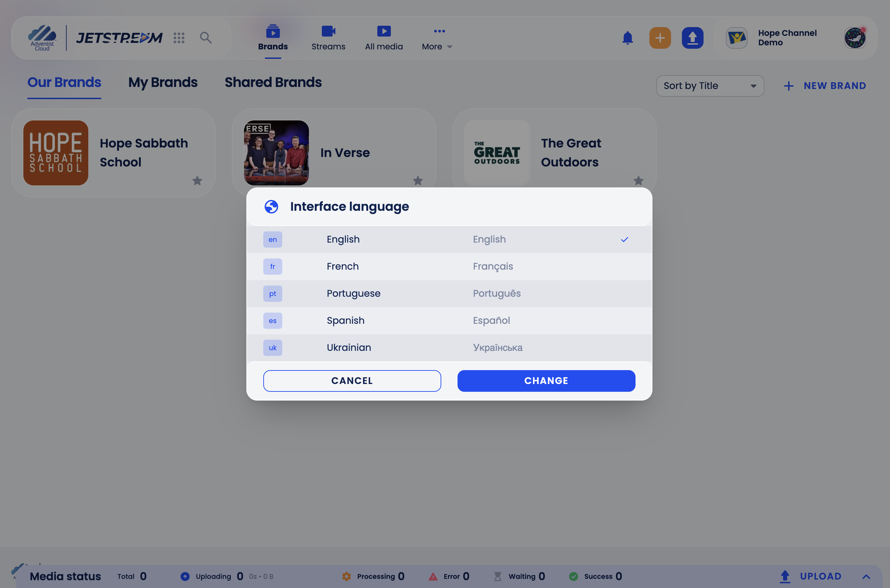The height and width of the screenshot is (588, 890).
Task: Open Hope Sabbath School brand thumbnail
Action: click(x=55, y=153)
